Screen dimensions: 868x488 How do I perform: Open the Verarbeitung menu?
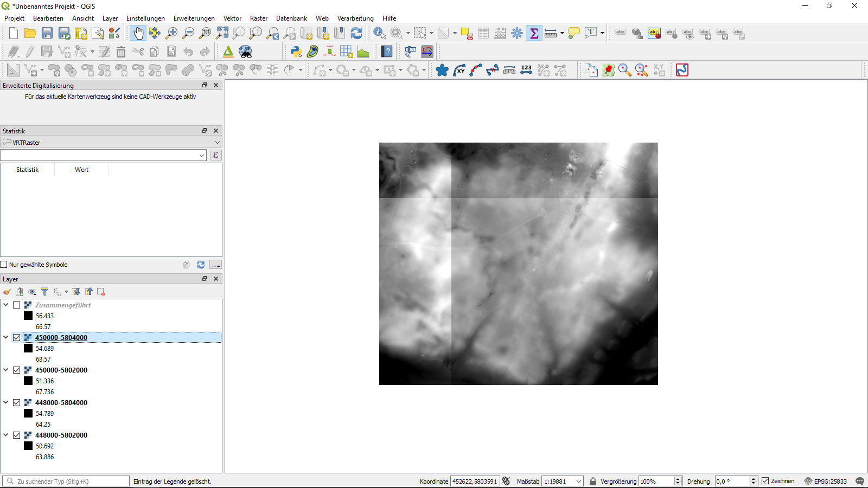pos(355,18)
